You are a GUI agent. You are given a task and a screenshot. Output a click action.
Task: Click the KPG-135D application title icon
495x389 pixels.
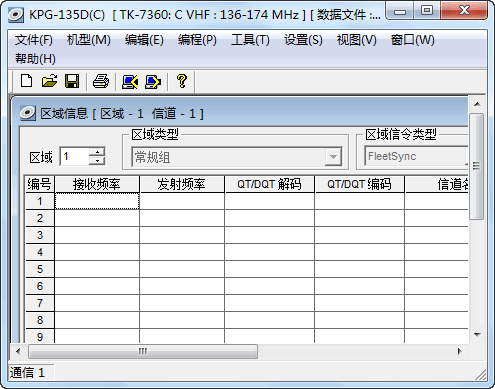click(16, 15)
